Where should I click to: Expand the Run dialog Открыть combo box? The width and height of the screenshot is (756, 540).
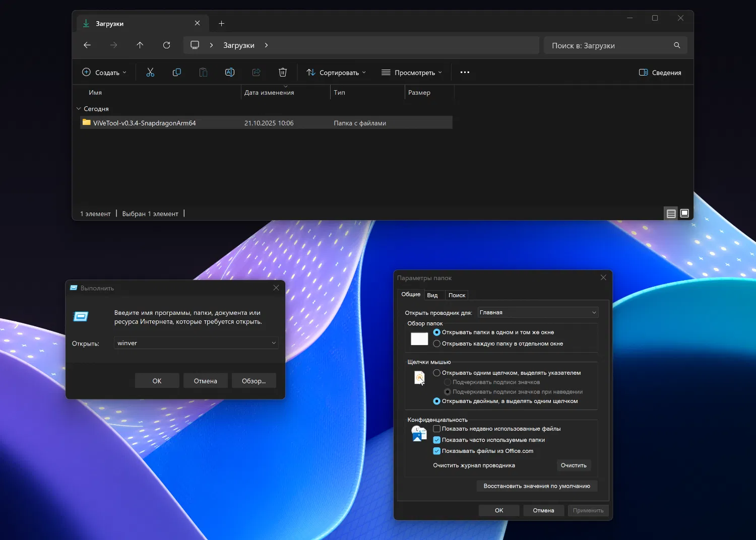click(274, 343)
